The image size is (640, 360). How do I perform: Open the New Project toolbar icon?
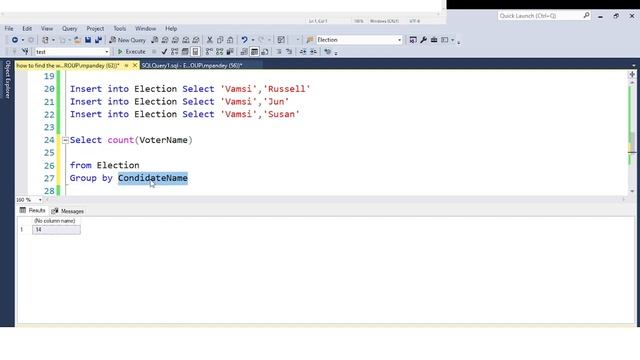pos(45,40)
